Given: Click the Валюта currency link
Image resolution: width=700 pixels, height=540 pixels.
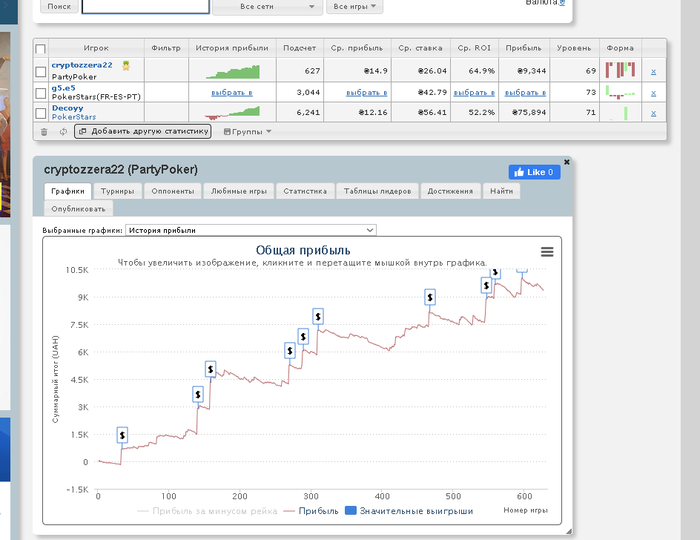Looking at the screenshot, I should click(562, 3).
